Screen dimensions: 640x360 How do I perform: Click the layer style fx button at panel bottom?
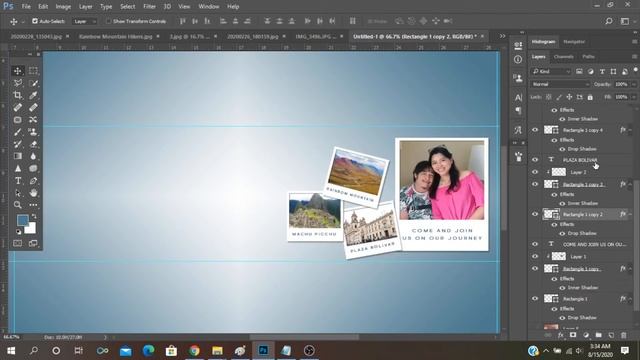[x=561, y=335]
